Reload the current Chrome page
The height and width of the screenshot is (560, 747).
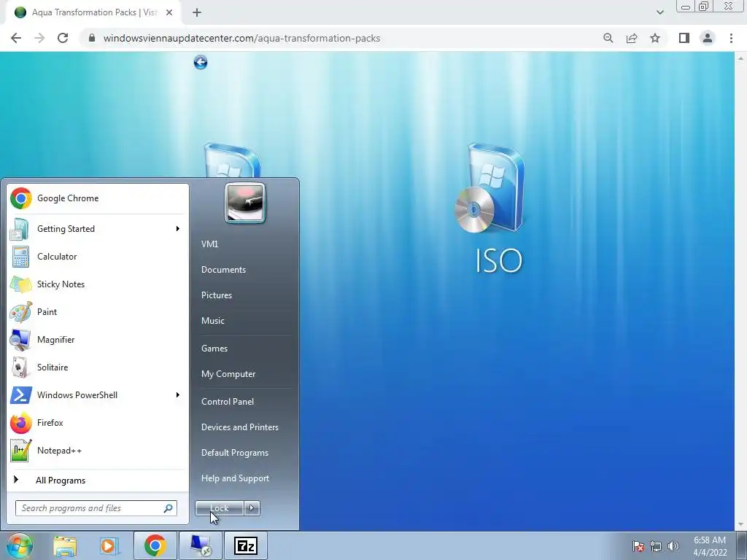coord(63,38)
